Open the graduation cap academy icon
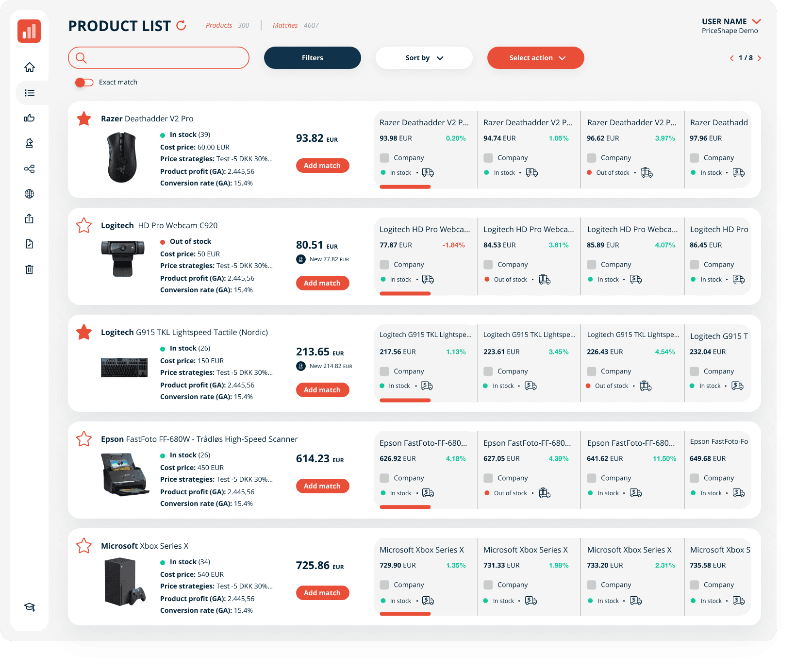The image size is (796, 672). pos(30,607)
